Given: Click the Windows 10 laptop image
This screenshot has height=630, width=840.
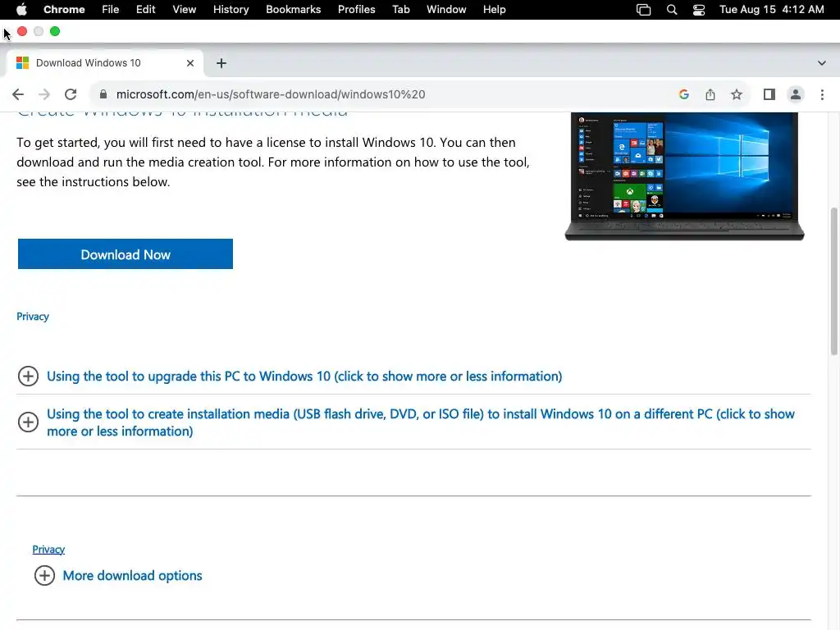Looking at the screenshot, I should click(684, 176).
